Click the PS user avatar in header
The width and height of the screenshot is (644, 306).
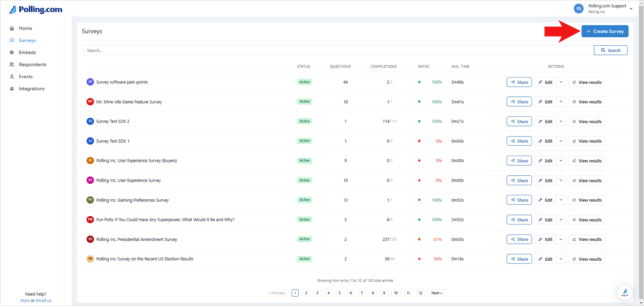click(x=579, y=8)
